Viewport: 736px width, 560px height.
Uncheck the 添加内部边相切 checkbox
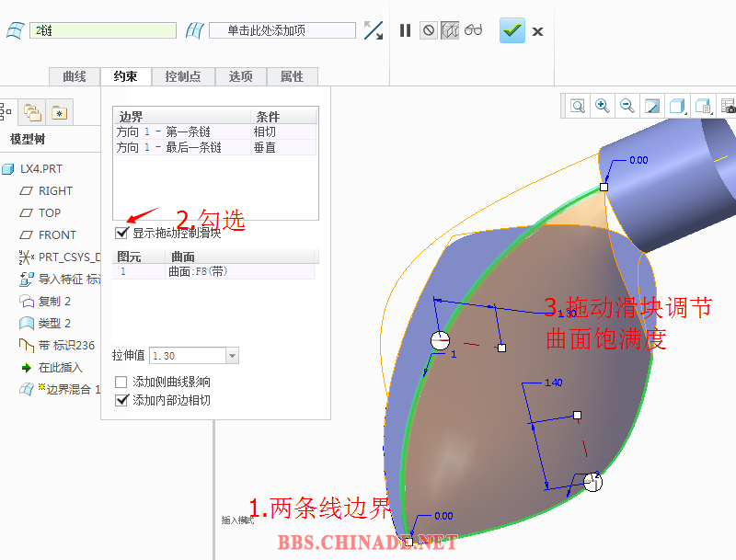tap(121, 400)
